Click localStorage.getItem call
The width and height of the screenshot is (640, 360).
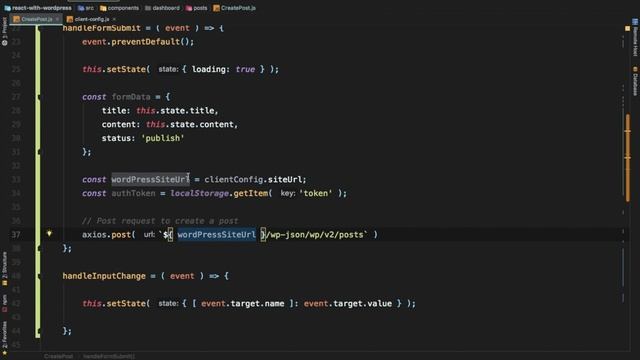(219, 193)
